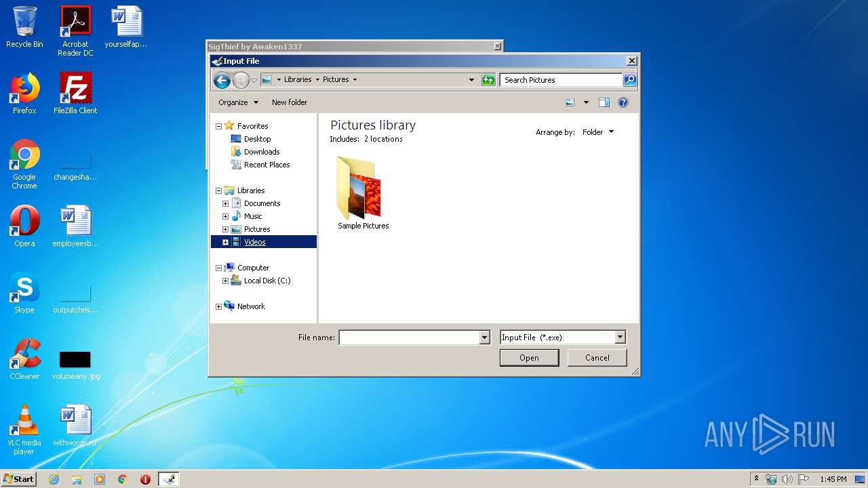The width and height of the screenshot is (868, 488).
Task: Close the Input File dialog
Action: coord(631,61)
